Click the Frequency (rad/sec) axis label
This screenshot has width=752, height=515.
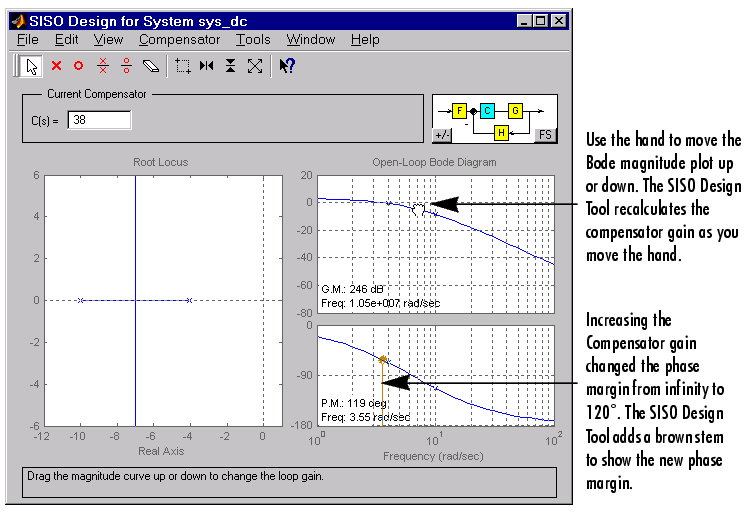[x=433, y=456]
